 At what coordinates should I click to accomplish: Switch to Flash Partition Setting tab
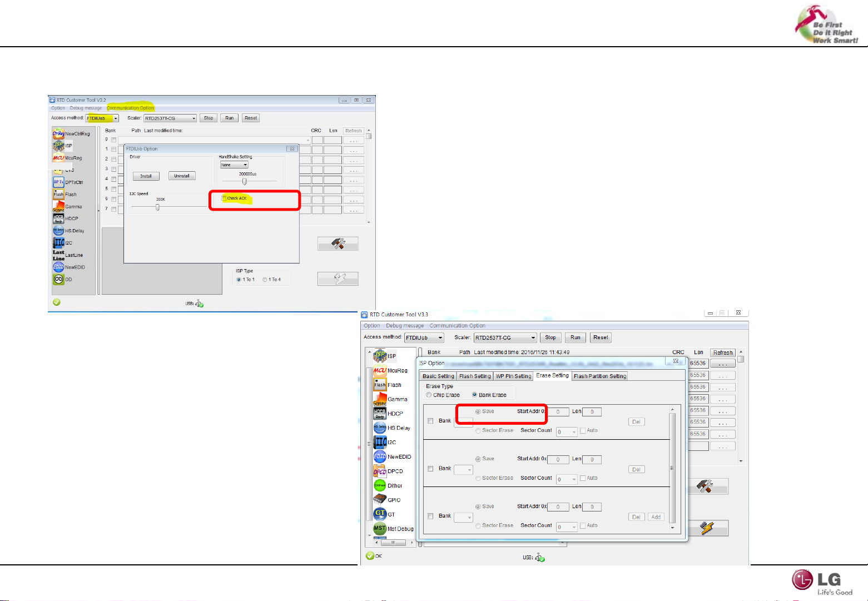point(600,376)
